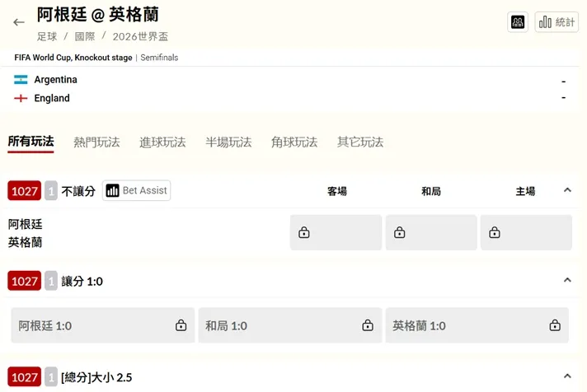Click the 國際 breadcrumb link

coord(85,37)
